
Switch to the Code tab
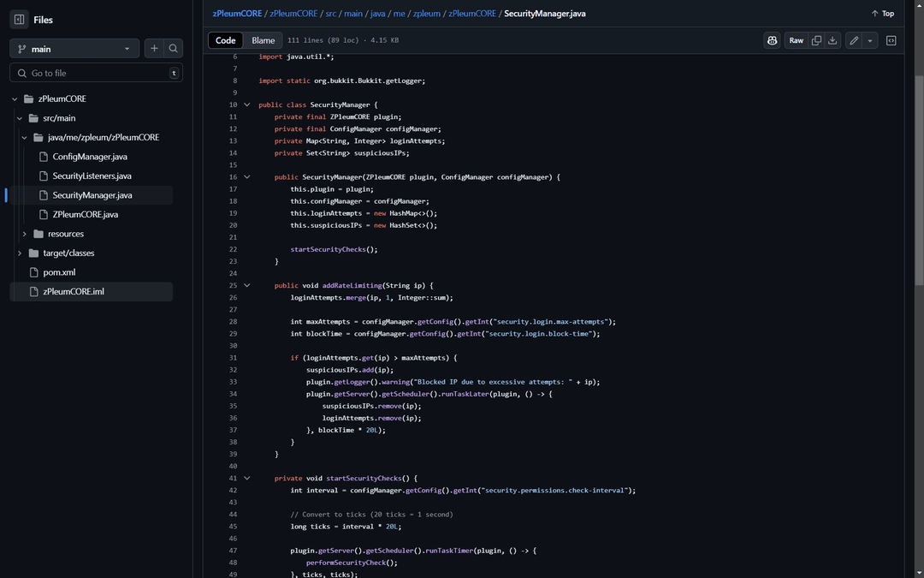pos(226,40)
